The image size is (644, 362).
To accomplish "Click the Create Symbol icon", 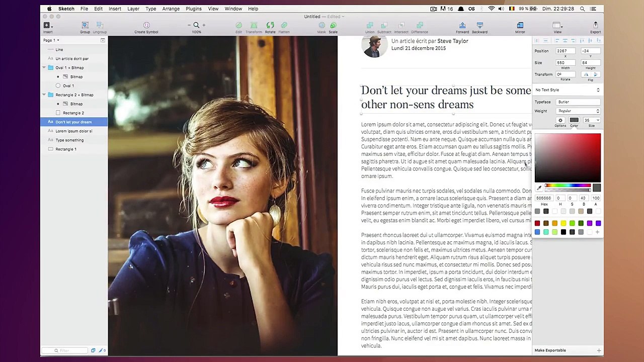I will 146,25.
